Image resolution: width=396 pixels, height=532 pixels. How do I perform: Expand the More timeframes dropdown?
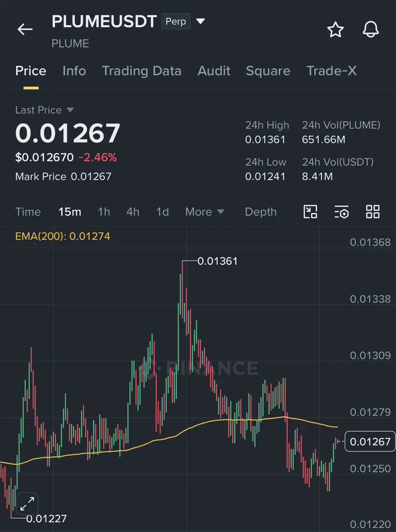tap(204, 212)
